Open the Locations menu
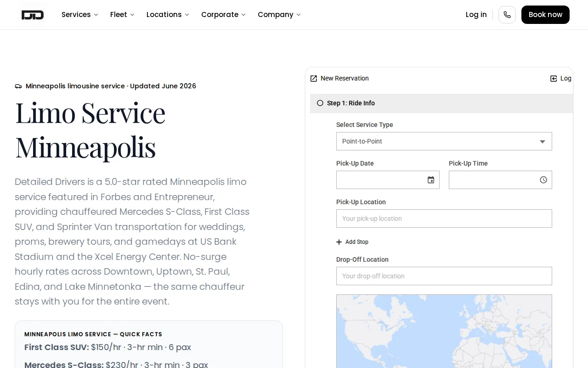This screenshot has width=588, height=368. click(x=168, y=15)
